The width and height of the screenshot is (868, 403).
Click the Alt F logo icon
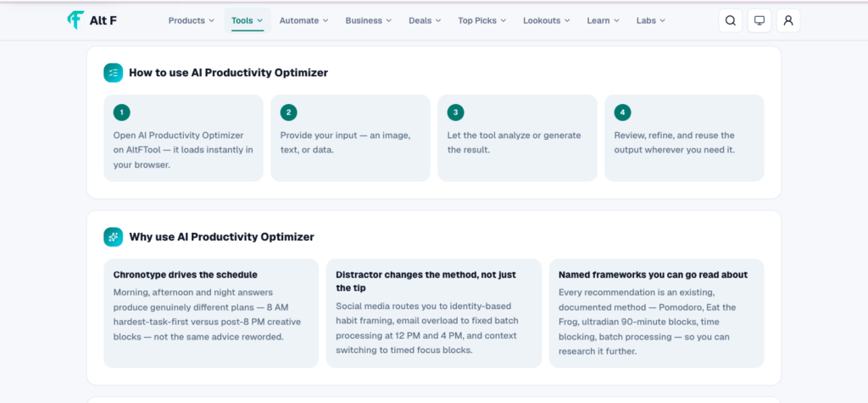pyautogui.click(x=75, y=20)
